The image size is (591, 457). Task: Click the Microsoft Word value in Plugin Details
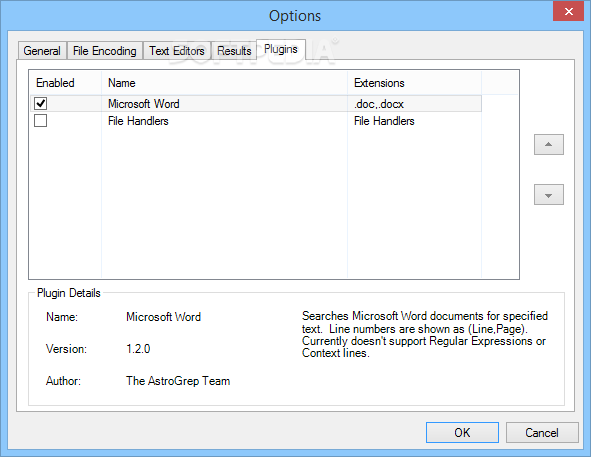tap(163, 317)
